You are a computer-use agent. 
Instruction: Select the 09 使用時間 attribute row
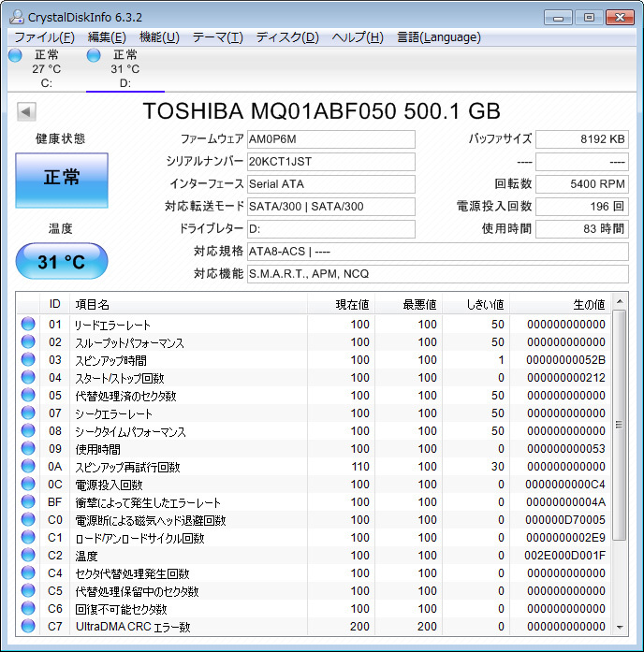(x=187, y=449)
